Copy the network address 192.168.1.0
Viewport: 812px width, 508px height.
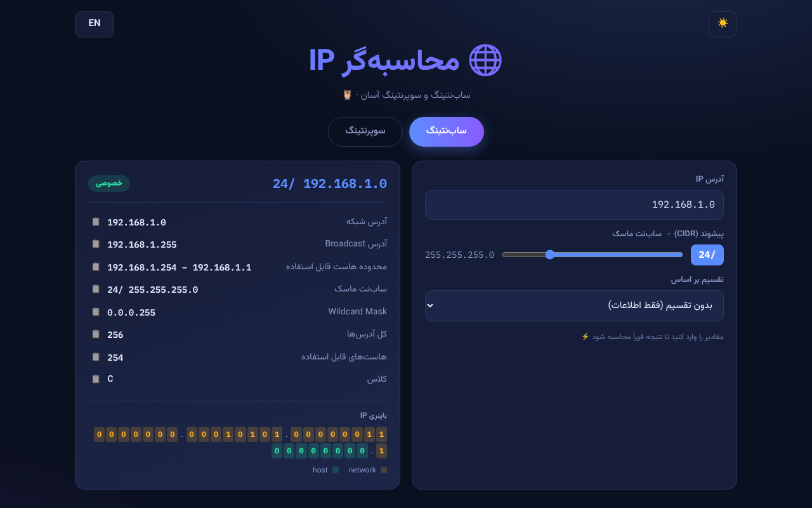pyautogui.click(x=96, y=222)
